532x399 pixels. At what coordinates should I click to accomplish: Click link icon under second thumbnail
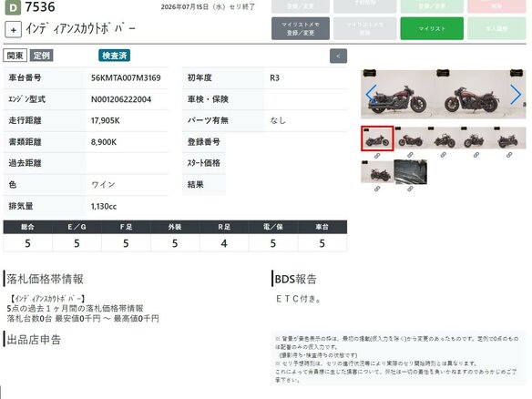coord(410,156)
